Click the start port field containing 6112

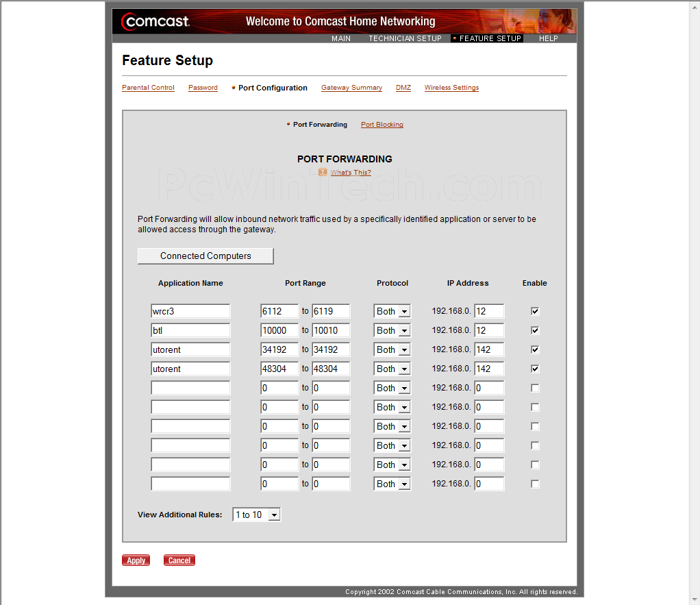pos(279,311)
